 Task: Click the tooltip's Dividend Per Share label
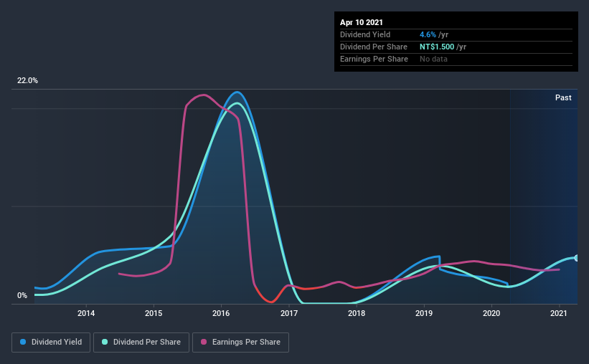(373, 47)
